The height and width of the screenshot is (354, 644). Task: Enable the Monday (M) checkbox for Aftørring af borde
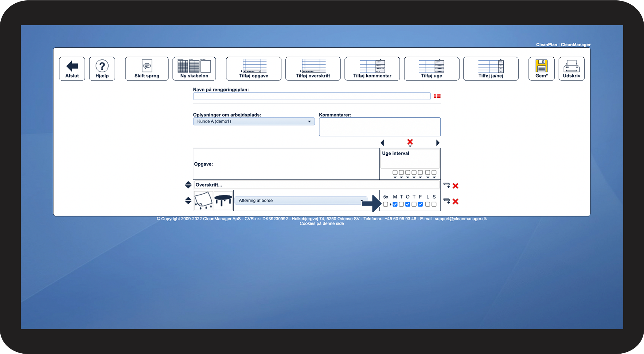tap(395, 204)
